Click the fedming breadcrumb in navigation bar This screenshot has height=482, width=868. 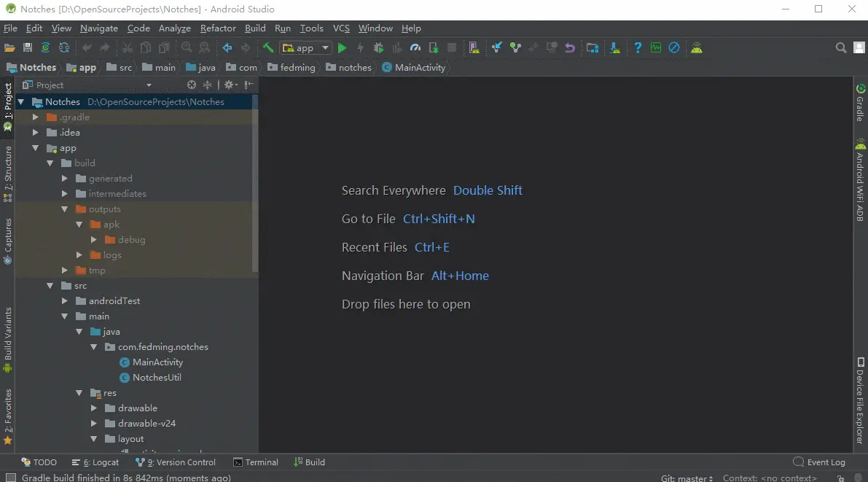coord(292,68)
